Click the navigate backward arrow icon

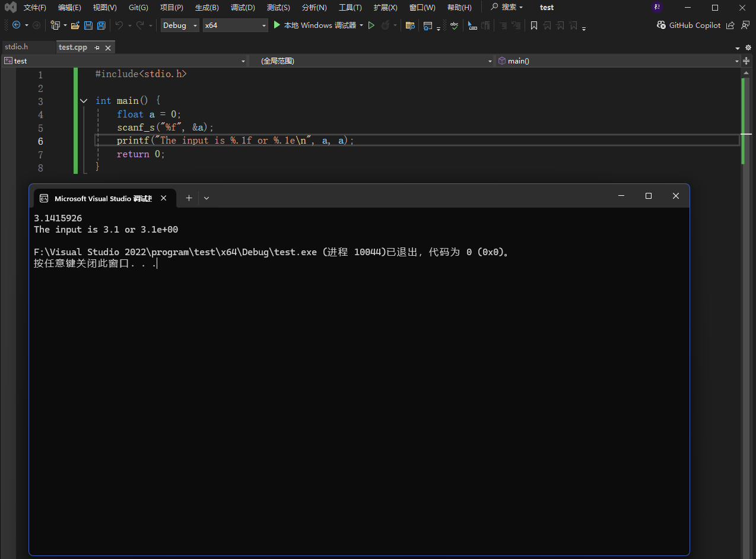16,25
